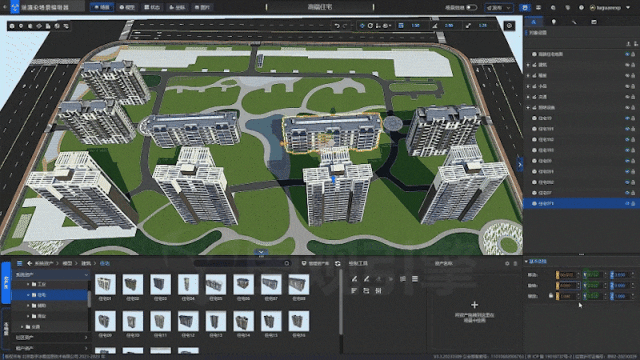Expand the 建筑 group in the scene tree
Screen dimensions: 640x360
528,64
